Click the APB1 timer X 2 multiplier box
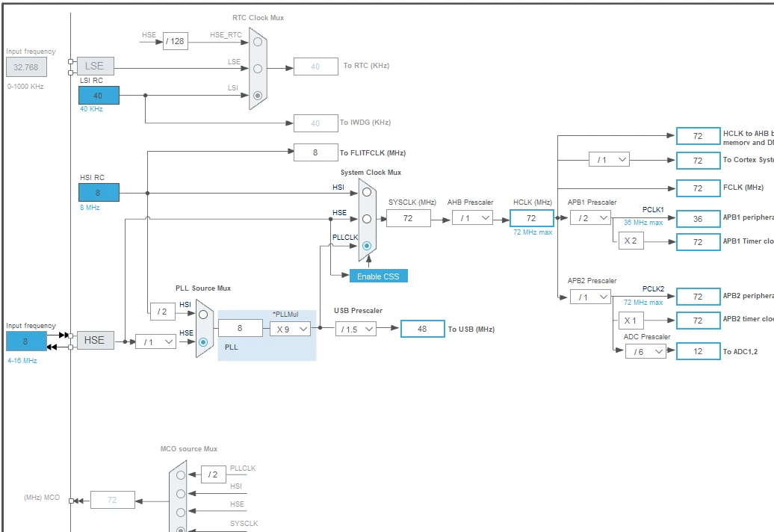This screenshot has width=774, height=532. [x=631, y=241]
